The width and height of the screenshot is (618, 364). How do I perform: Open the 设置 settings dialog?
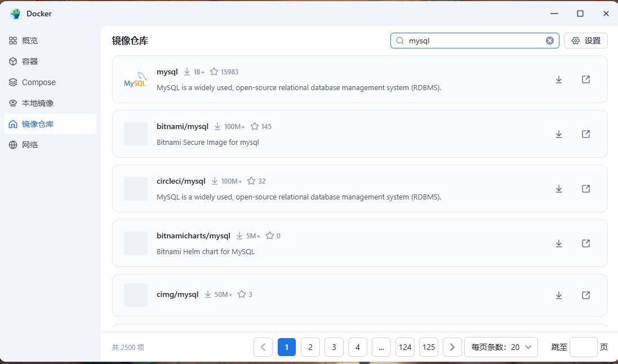click(x=585, y=40)
